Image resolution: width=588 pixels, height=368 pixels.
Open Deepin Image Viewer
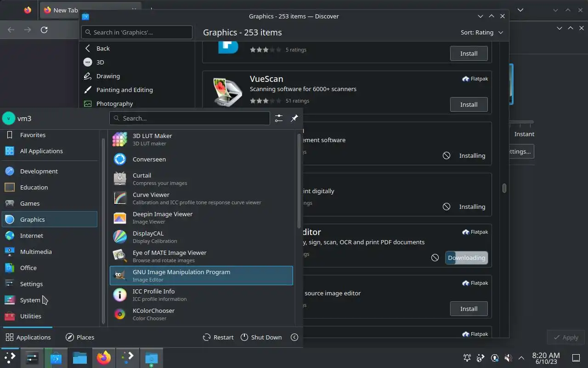(x=201, y=218)
